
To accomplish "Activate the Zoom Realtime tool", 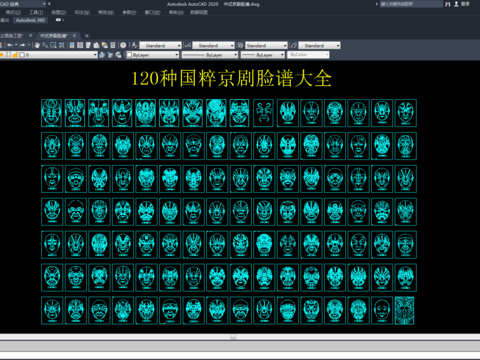I will click(x=45, y=45).
